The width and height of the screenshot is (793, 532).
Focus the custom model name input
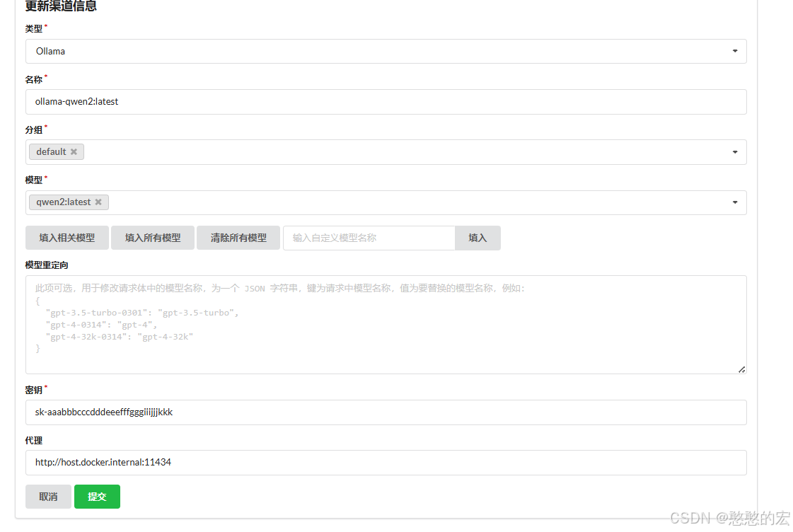pos(369,238)
